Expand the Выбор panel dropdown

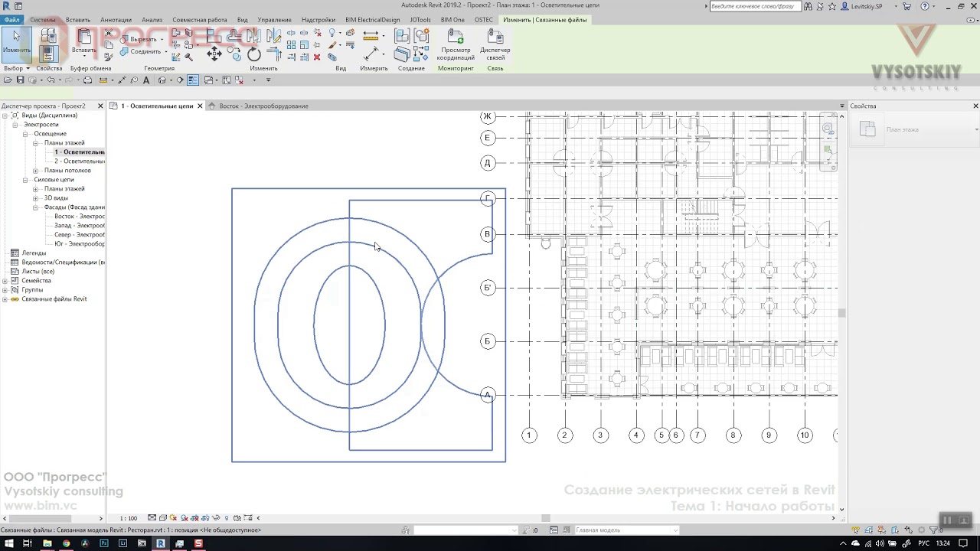point(16,68)
